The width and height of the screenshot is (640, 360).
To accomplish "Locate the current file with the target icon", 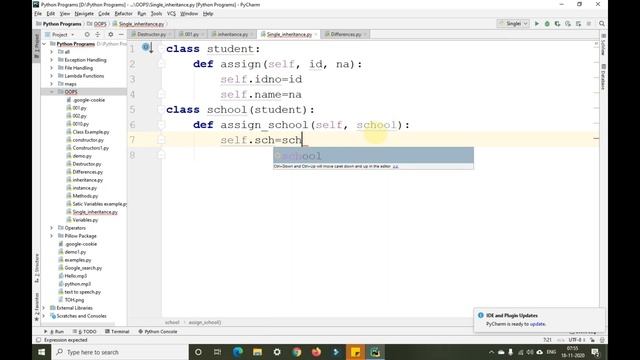I will (87, 35).
